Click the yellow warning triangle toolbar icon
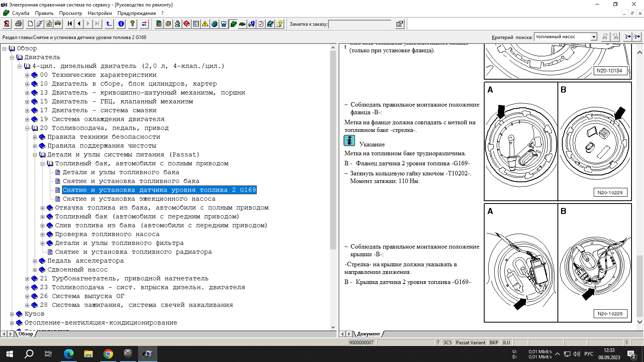 click(205, 24)
